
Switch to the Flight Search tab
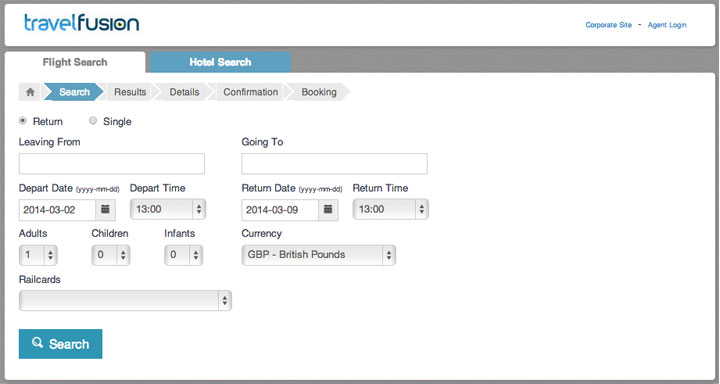point(75,62)
